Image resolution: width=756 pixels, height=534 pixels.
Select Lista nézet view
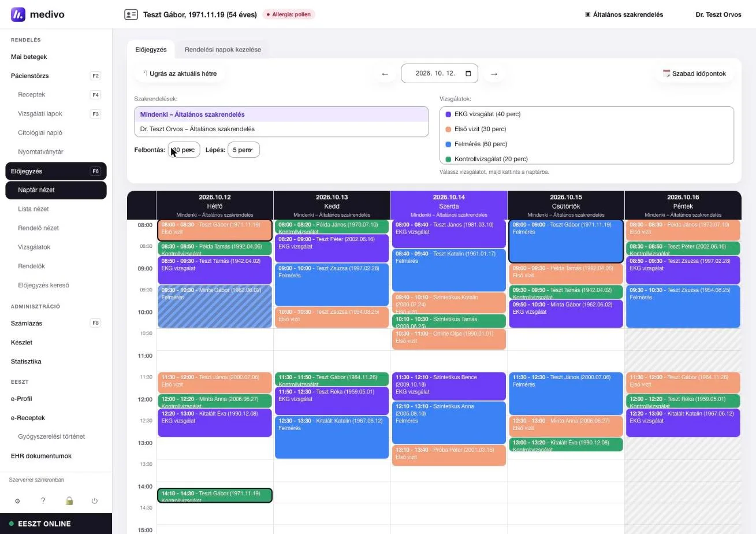[56, 209]
